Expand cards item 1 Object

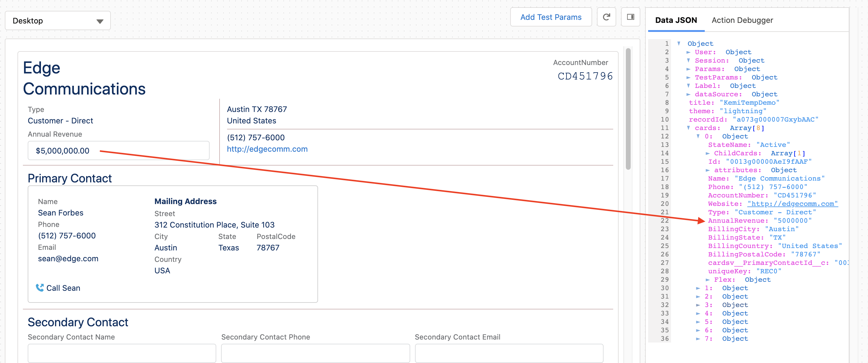coord(698,288)
